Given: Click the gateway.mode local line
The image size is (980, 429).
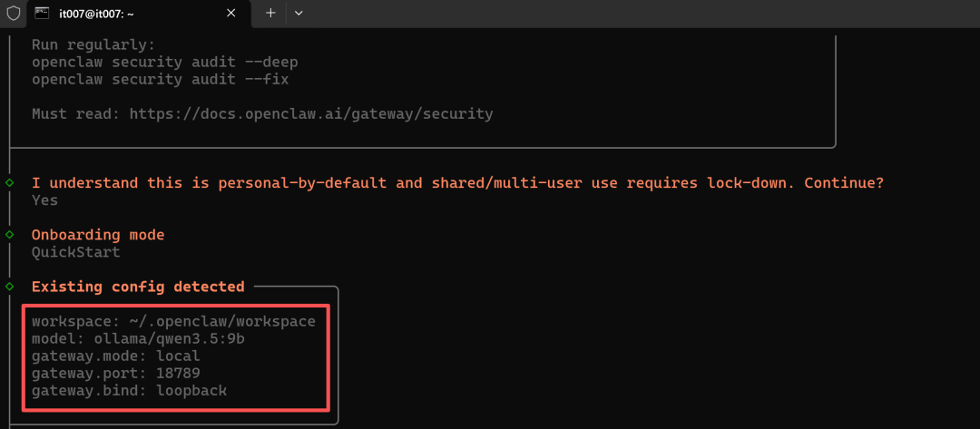Looking at the screenshot, I should 116,356.
